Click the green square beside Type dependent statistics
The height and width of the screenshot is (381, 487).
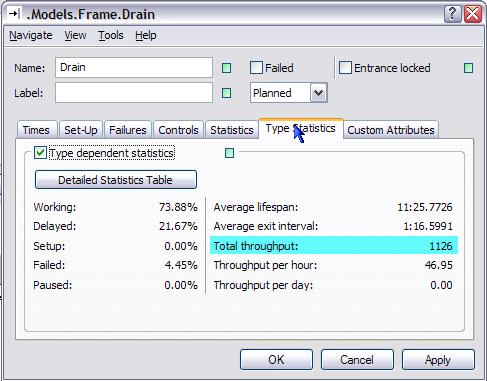(x=229, y=153)
